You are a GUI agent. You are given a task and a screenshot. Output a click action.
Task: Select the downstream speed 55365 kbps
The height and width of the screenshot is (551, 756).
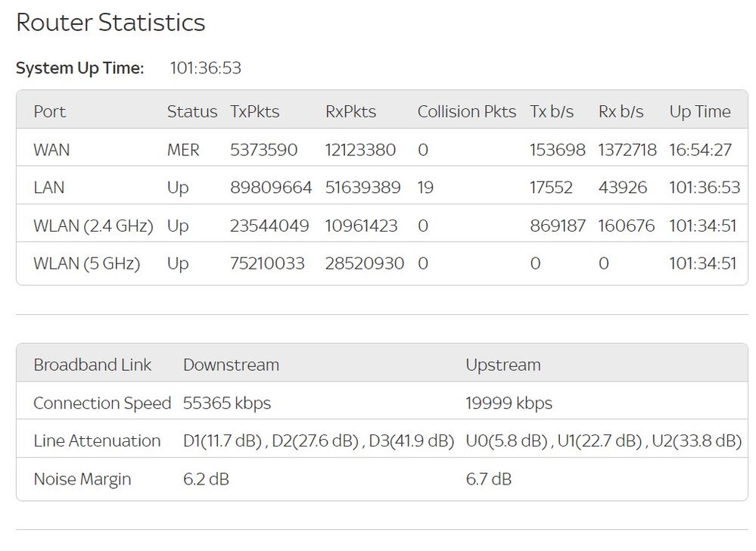[226, 403]
